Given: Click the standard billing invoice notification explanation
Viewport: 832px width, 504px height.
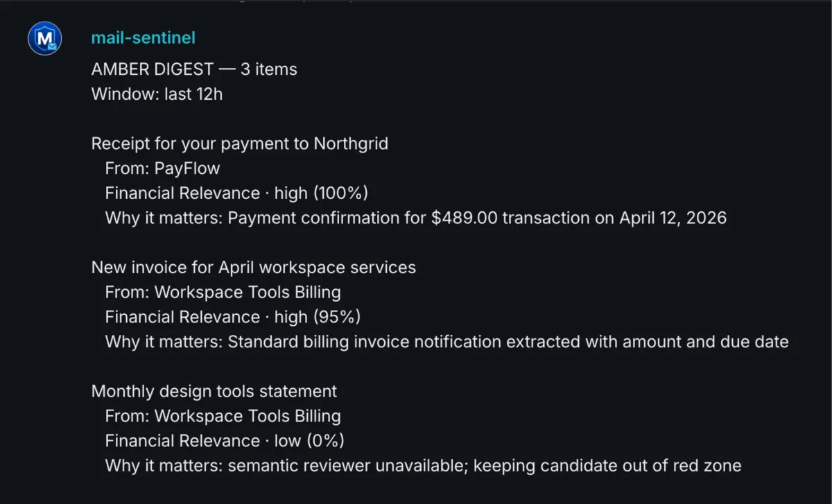Looking at the screenshot, I should (x=447, y=342).
